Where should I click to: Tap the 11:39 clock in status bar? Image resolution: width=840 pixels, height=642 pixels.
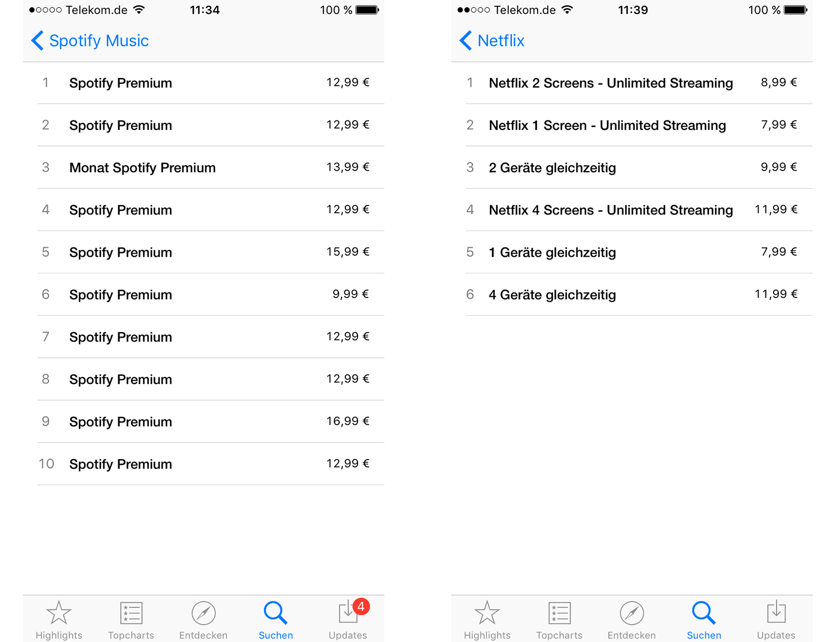pos(633,10)
